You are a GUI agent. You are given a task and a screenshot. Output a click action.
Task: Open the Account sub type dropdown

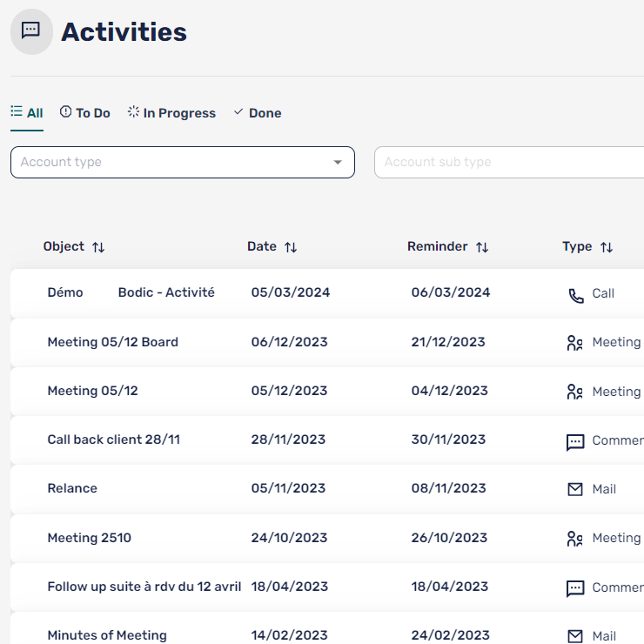[509, 163]
